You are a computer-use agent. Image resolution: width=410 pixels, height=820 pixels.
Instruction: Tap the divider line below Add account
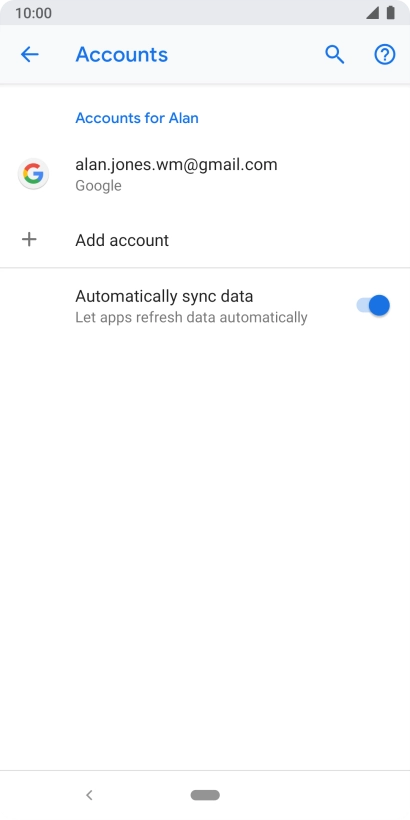[x=205, y=268]
